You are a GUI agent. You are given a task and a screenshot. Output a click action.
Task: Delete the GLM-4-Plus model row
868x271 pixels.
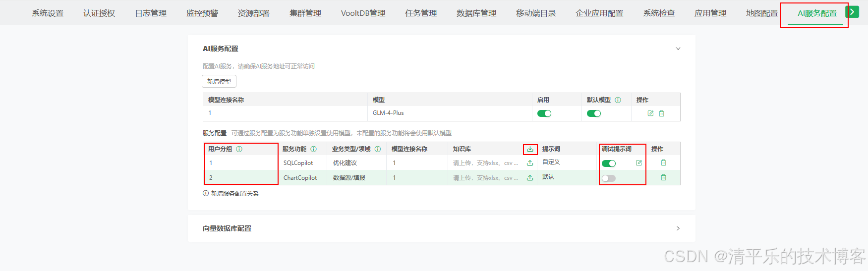coord(661,113)
